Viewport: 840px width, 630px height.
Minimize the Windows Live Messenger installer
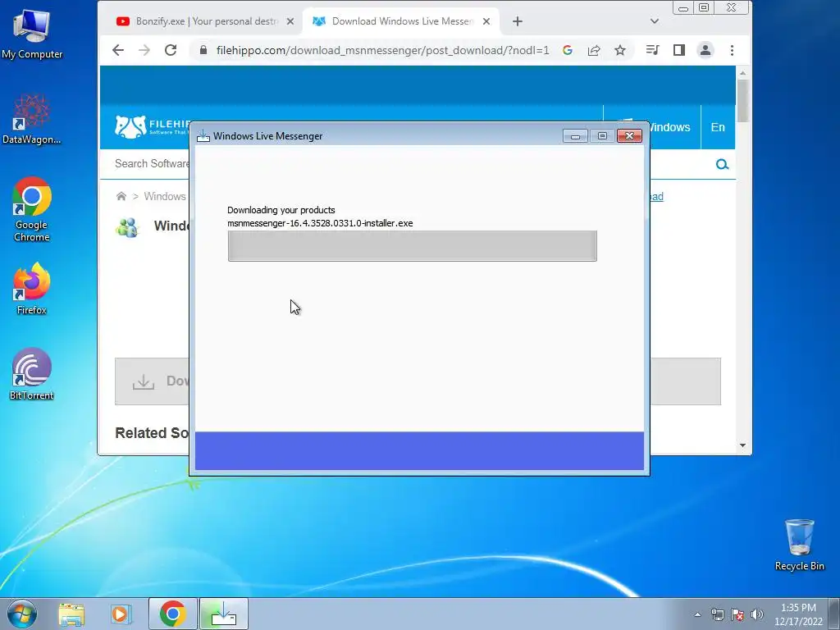pyautogui.click(x=575, y=136)
